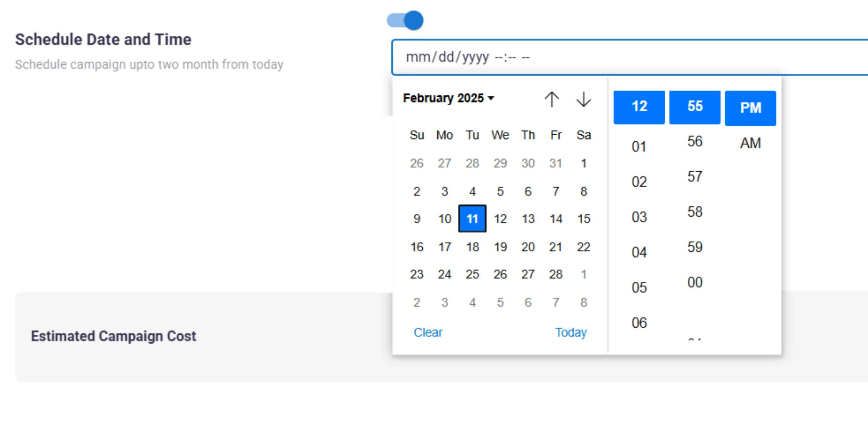Choose February 20 on the calendar
Viewport: 868px width, 421px height.
[x=528, y=247]
